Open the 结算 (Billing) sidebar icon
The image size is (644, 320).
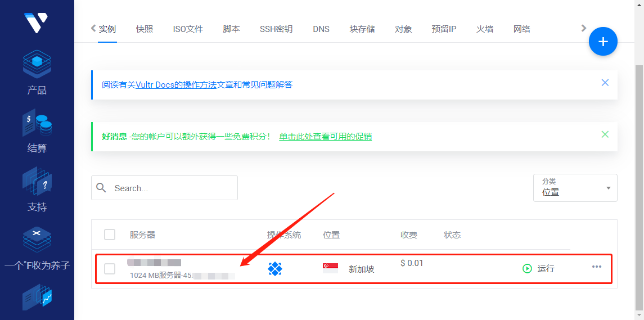pyautogui.click(x=37, y=123)
